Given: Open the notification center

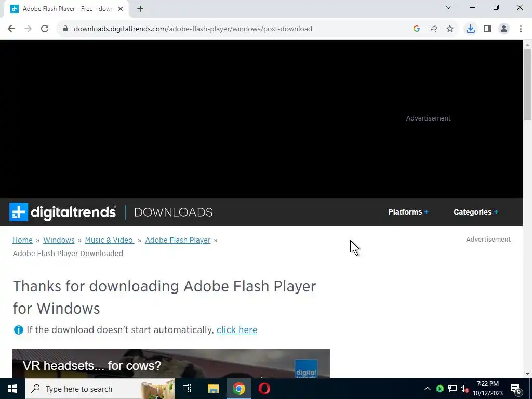Looking at the screenshot, I should tap(516, 389).
